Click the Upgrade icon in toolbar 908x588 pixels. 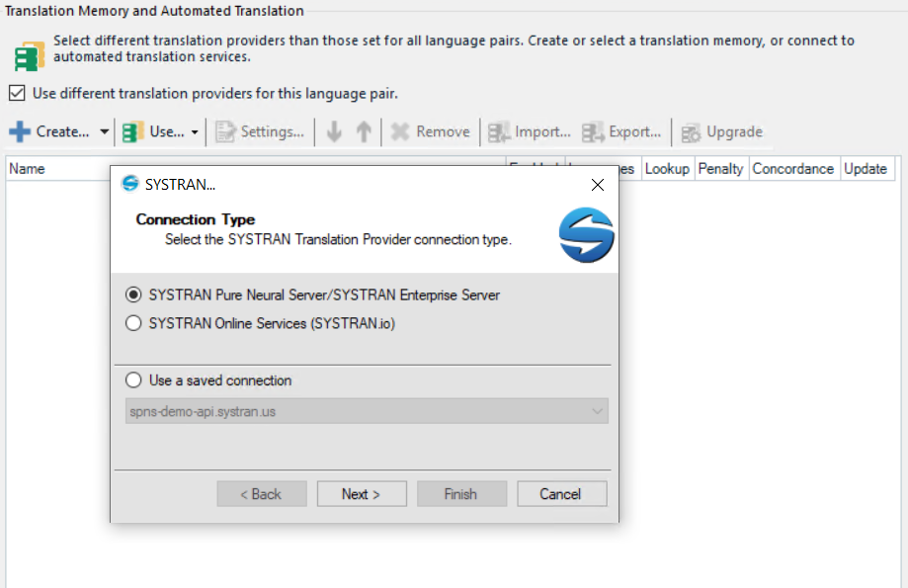[x=691, y=132]
